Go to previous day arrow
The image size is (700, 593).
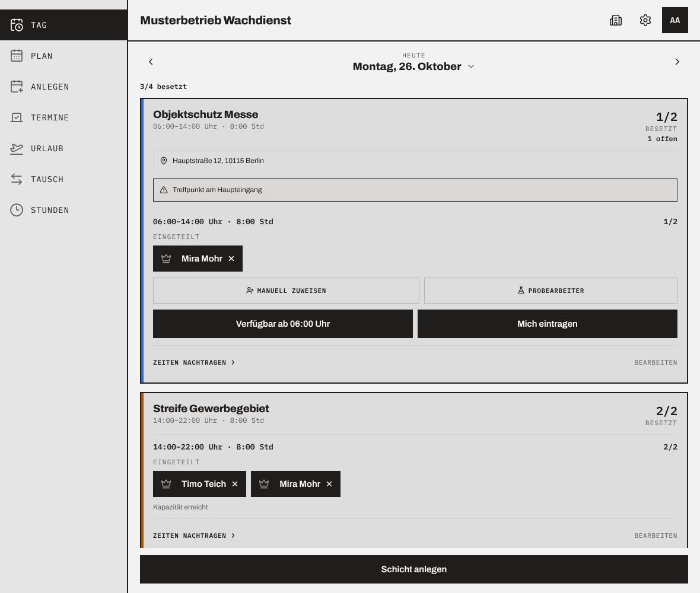pyautogui.click(x=151, y=62)
